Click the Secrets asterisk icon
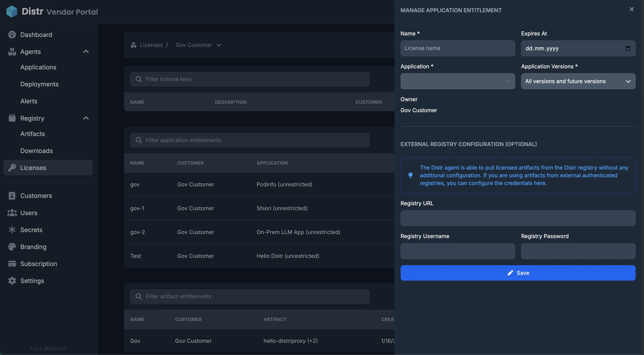 pos(12,230)
